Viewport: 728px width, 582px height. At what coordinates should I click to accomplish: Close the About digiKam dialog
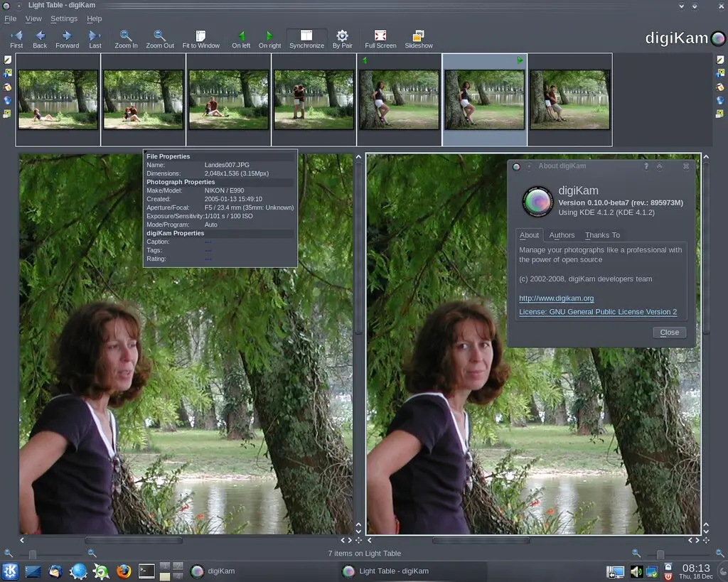669,332
